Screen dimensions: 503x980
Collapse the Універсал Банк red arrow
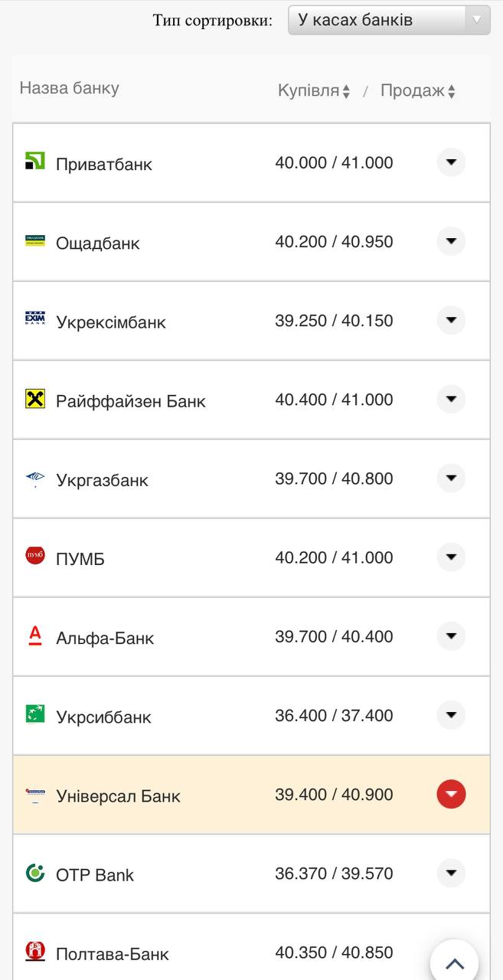[x=451, y=794]
